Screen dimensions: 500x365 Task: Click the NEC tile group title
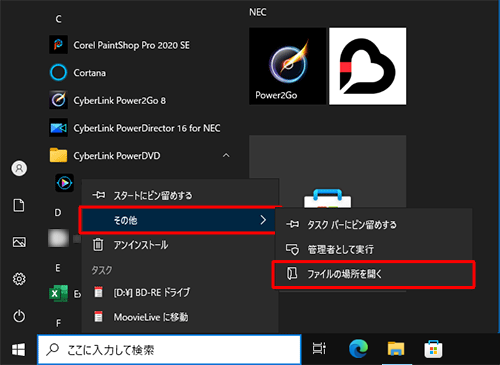tap(258, 12)
